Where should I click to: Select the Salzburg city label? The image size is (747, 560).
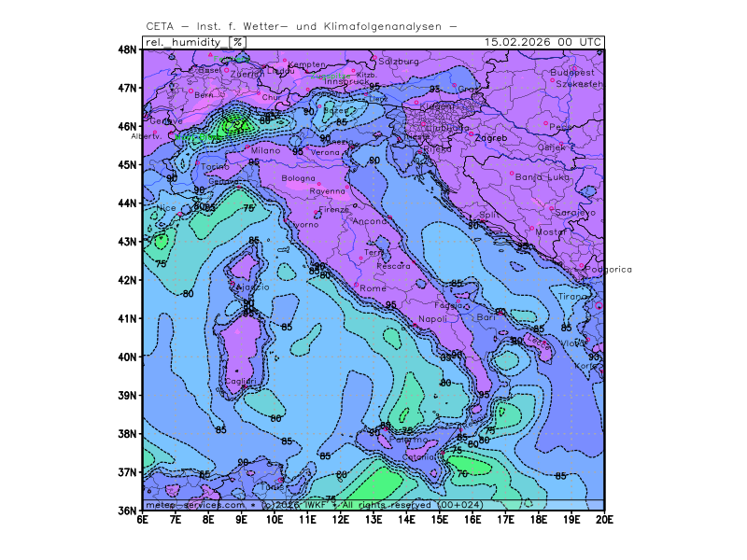point(399,62)
